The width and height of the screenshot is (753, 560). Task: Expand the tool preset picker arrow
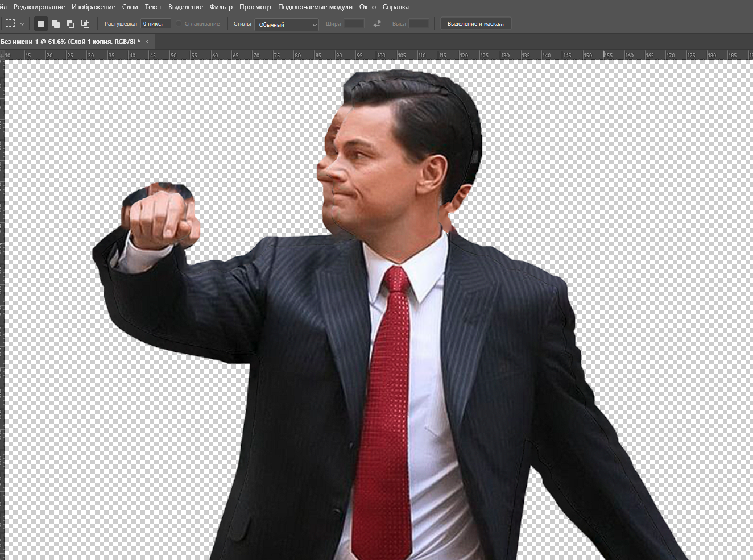pyautogui.click(x=22, y=24)
